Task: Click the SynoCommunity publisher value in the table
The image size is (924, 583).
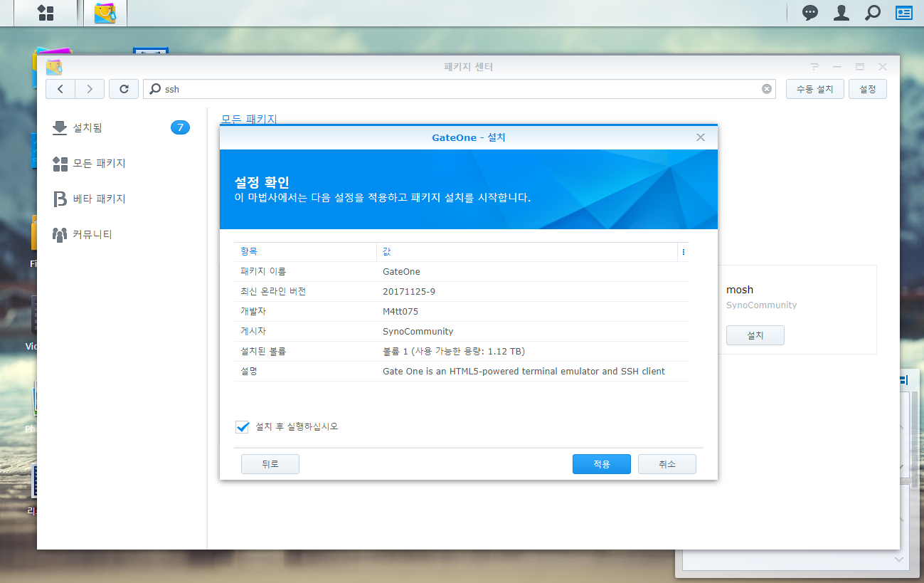Action: (418, 332)
